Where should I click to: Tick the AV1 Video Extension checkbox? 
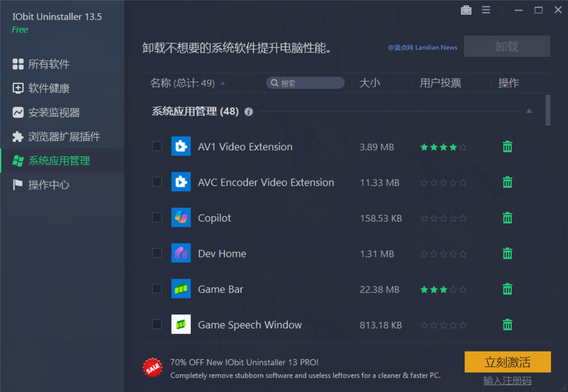click(157, 146)
